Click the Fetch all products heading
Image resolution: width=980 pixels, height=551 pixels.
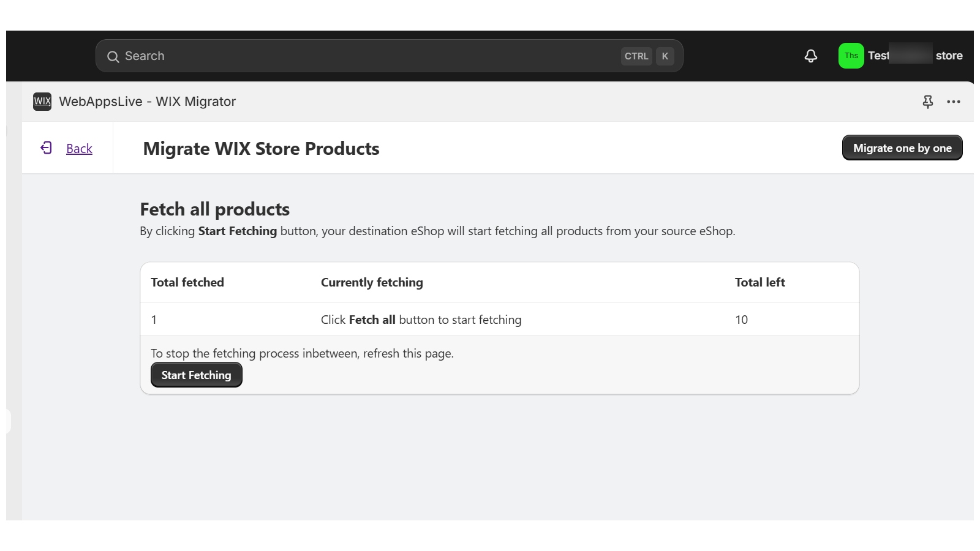214,209
